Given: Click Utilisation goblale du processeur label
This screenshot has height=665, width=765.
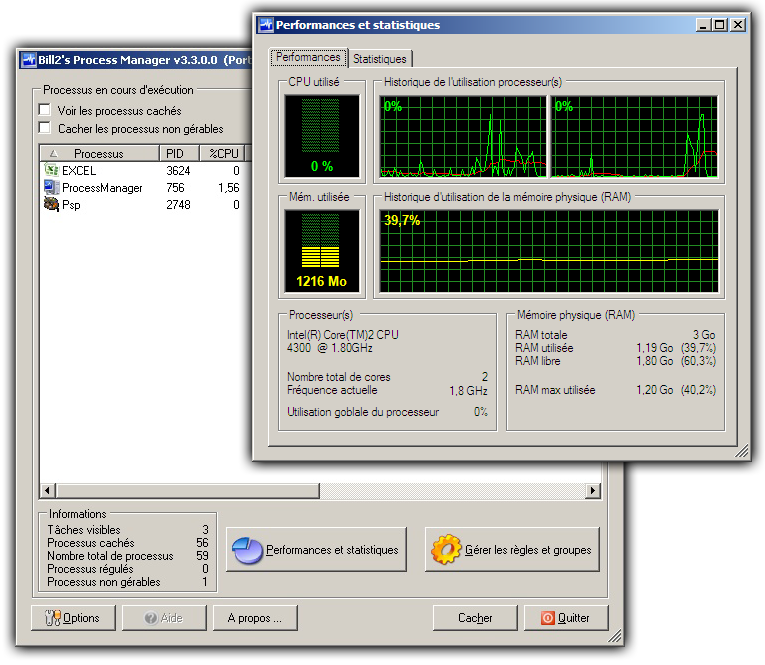Looking at the screenshot, I should [363, 412].
